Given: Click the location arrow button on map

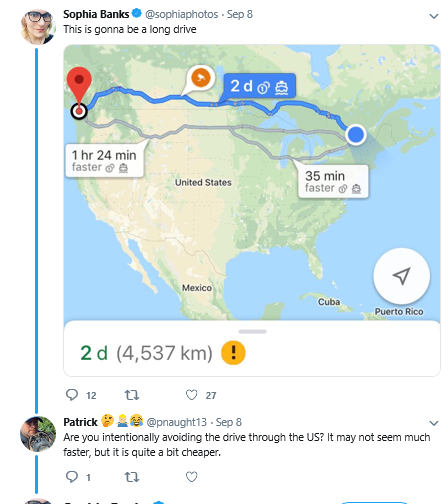Looking at the screenshot, I should point(401,276).
